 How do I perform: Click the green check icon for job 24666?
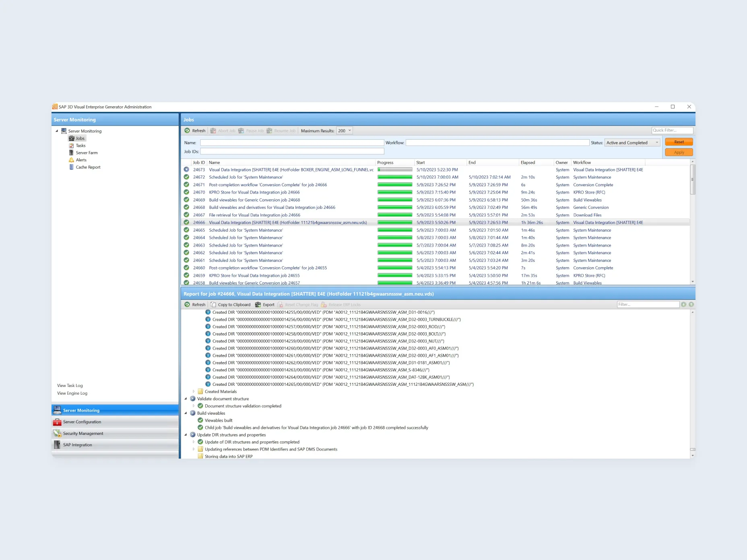point(186,222)
